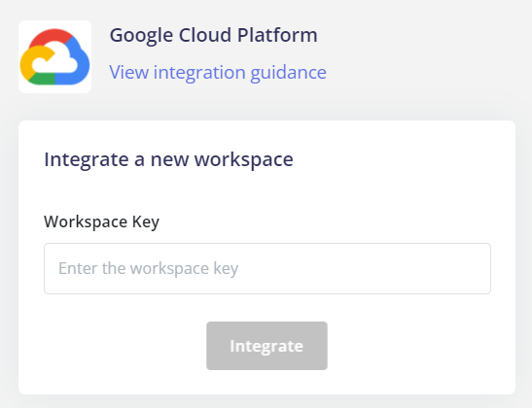
Task: Click the word guidance in the link
Action: pyautogui.click(x=289, y=73)
